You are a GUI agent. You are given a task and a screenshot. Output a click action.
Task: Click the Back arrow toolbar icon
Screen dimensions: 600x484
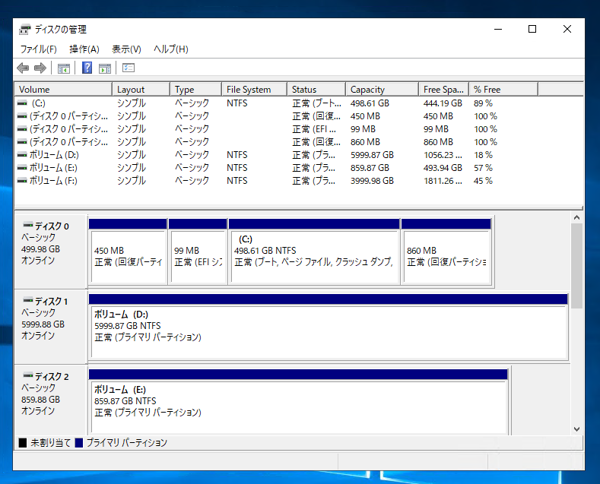coord(23,68)
